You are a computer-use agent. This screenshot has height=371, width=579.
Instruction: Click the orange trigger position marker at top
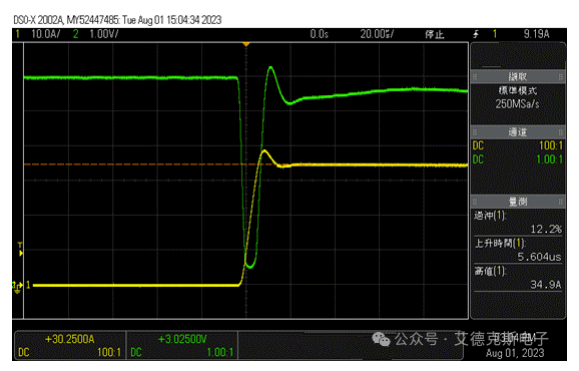click(x=246, y=44)
